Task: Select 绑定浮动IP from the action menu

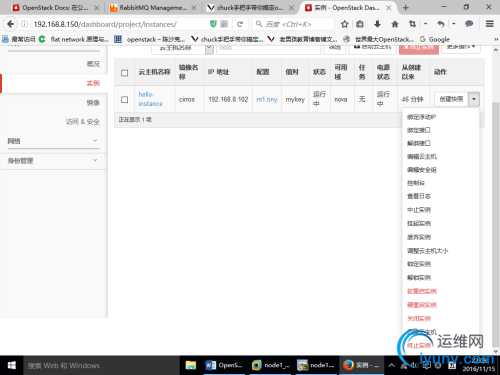Action: (421, 117)
